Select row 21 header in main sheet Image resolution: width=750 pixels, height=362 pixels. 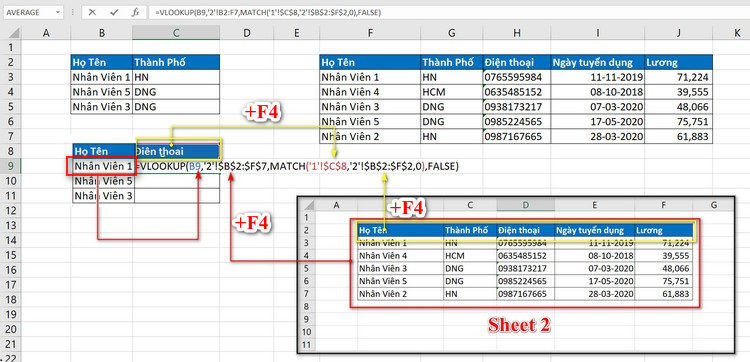[x=11, y=344]
